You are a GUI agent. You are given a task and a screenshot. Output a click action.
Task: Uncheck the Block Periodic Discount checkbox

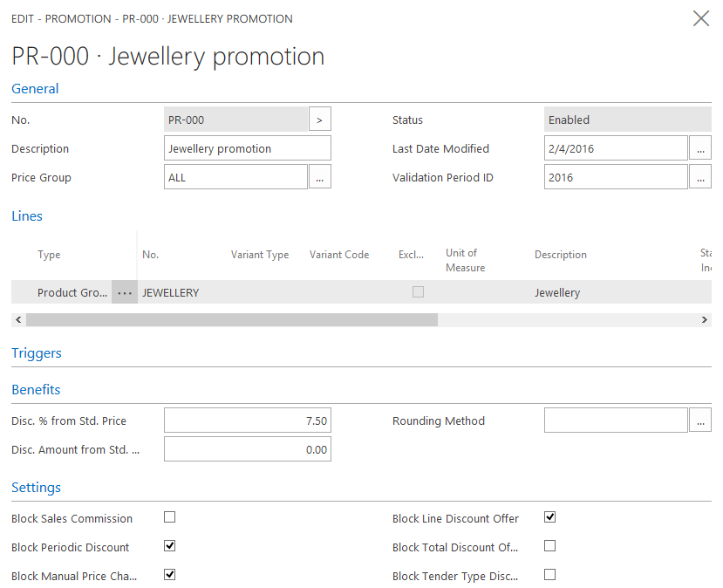pyautogui.click(x=170, y=546)
